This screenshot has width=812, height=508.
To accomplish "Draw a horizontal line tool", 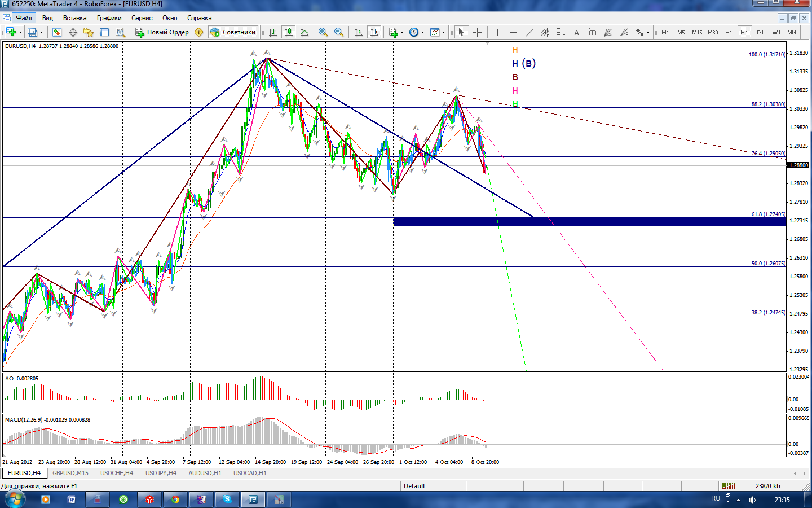I will pos(513,32).
